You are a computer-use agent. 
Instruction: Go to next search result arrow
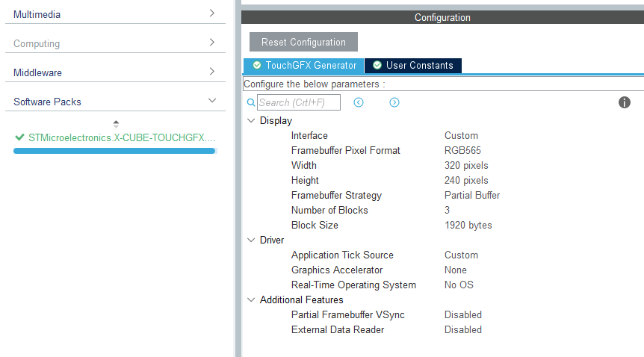394,102
